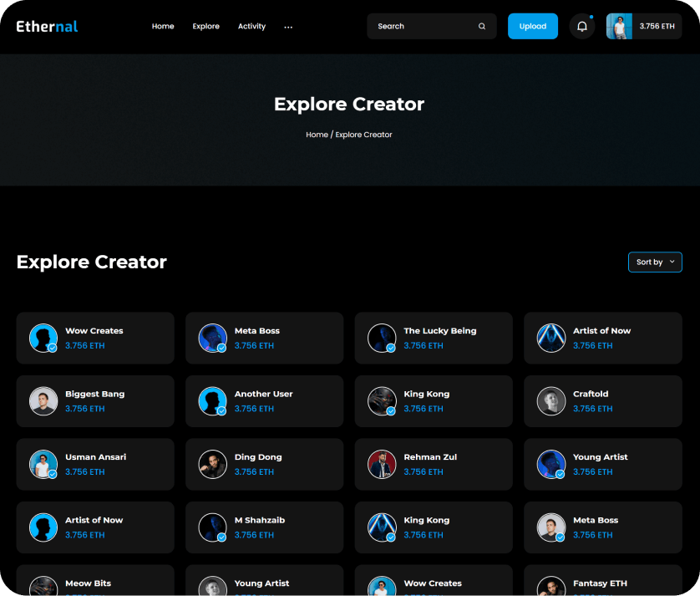Viewport: 700px width, 596px height.
Task: Follow the Home breadcrumb link
Action: (317, 135)
